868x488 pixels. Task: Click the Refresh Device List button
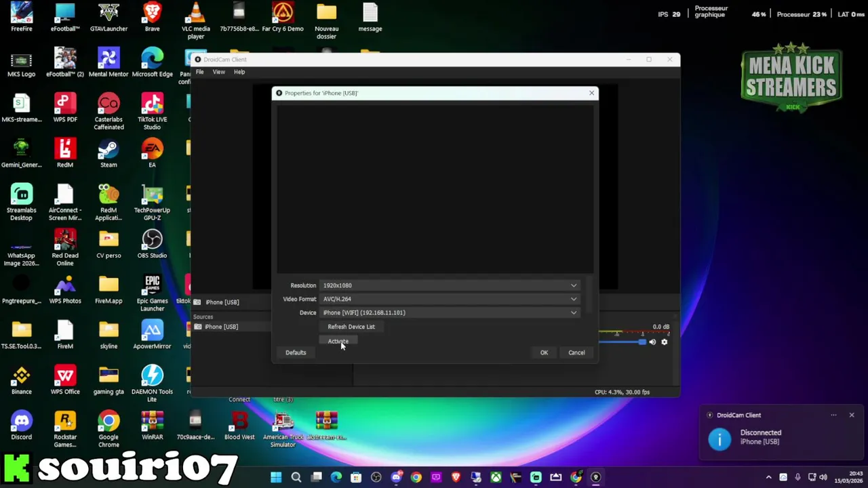[x=351, y=327]
